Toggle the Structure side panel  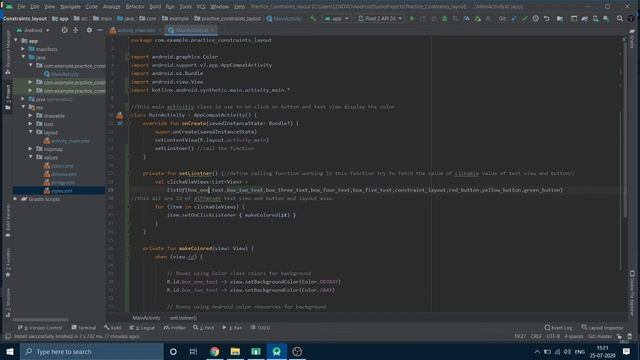click(8, 302)
